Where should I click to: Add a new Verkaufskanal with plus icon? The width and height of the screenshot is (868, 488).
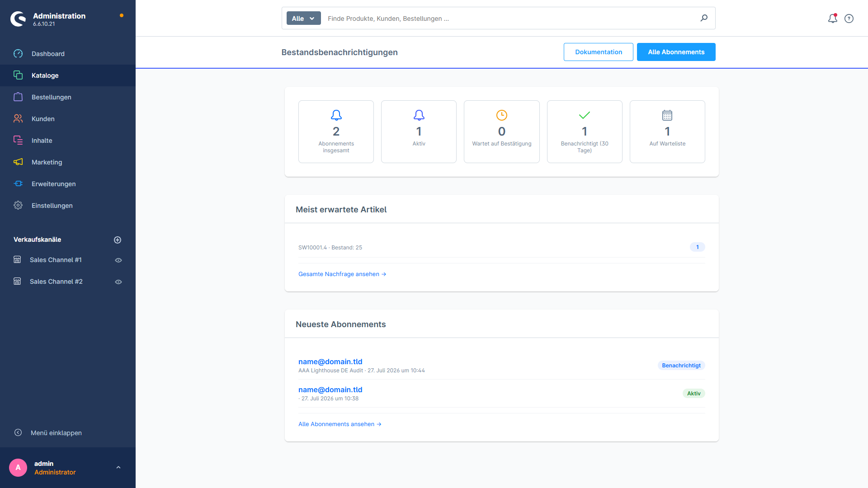pyautogui.click(x=118, y=240)
